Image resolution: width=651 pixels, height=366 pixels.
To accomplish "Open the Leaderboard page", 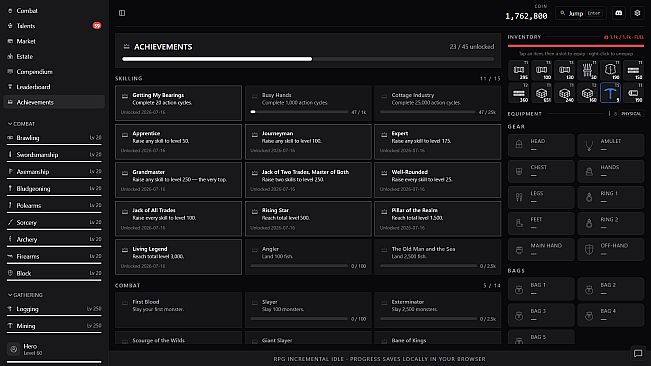I will click(54, 87).
